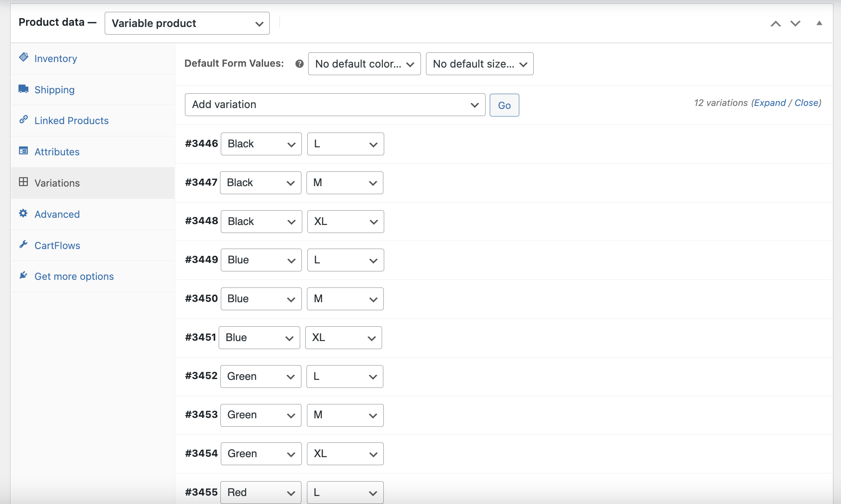Open the Variable product type dropdown
841x504 pixels.
[x=187, y=23]
